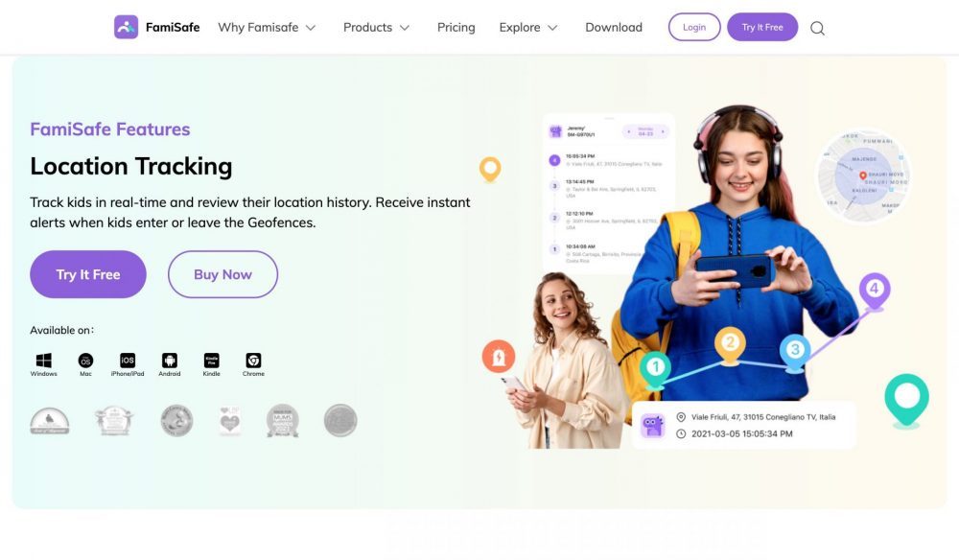959x560 pixels.
Task: Open search with the magnifier icon
Action: (817, 28)
